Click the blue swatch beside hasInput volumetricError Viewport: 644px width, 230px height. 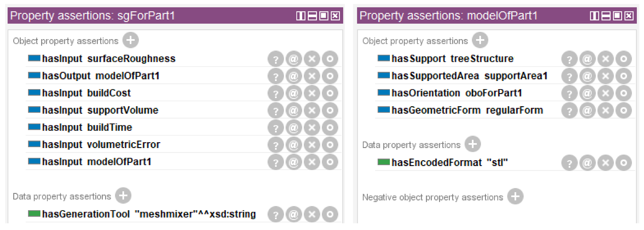tap(34, 144)
